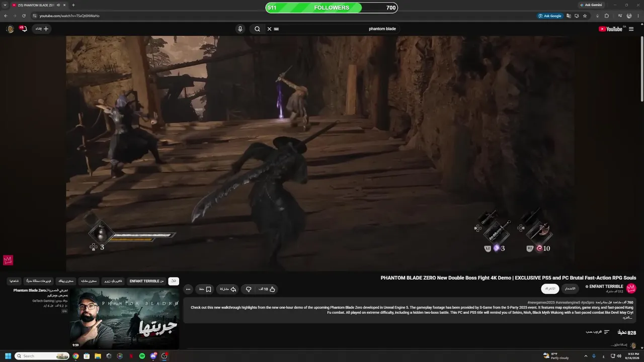This screenshot has width=644, height=362.
Task: Subscribe to ENFANT TERRIBLE channel
Action: point(550,289)
